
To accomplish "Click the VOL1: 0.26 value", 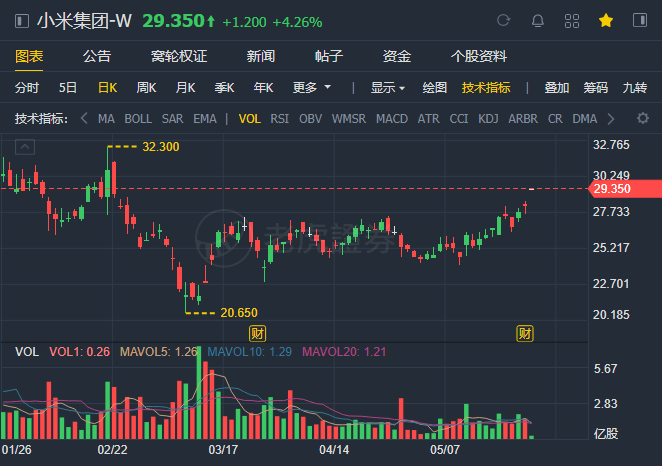I will point(79,352).
